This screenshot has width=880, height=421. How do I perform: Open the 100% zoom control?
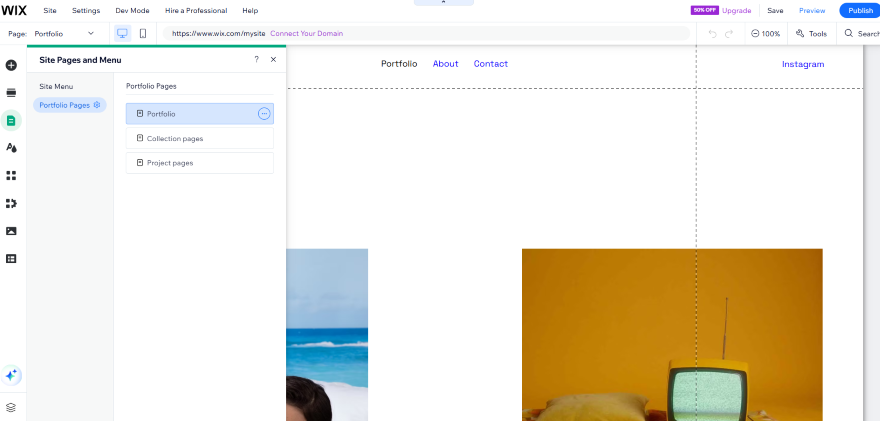coord(766,34)
